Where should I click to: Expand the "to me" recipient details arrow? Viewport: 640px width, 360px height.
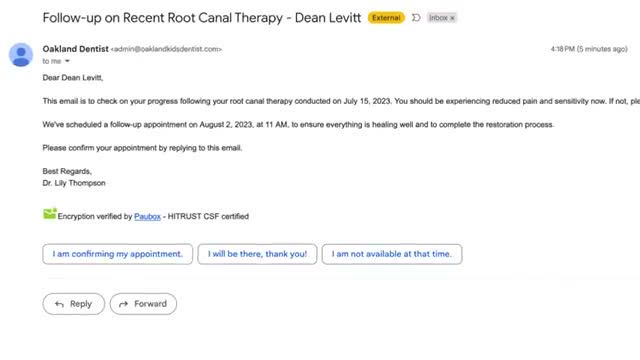(67, 61)
